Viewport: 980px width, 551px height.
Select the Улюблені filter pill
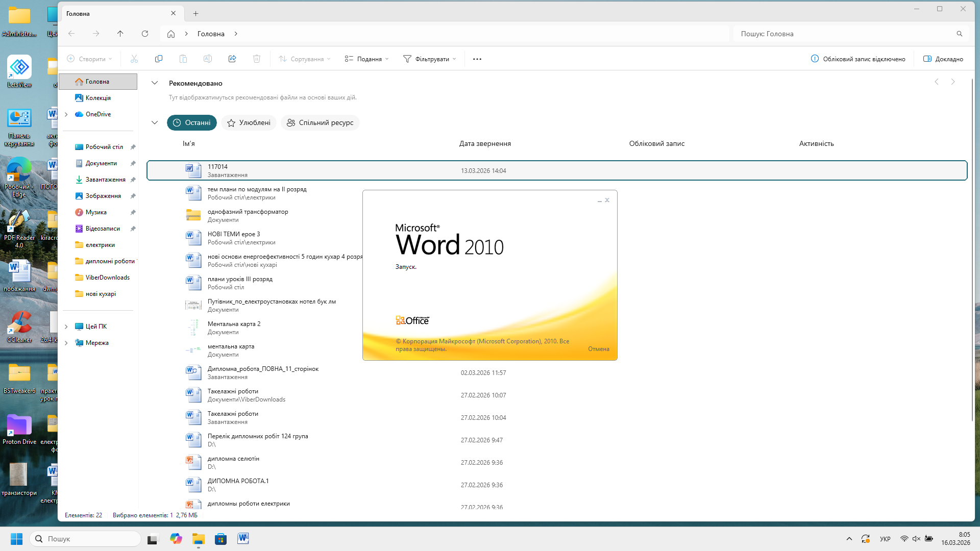(249, 123)
